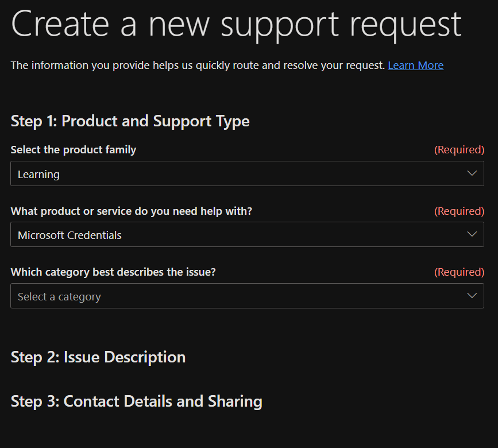Screen dimensions: 498x448
Task: Expand 'Step 3: Contact Details and Sharing'
Action: point(136,401)
